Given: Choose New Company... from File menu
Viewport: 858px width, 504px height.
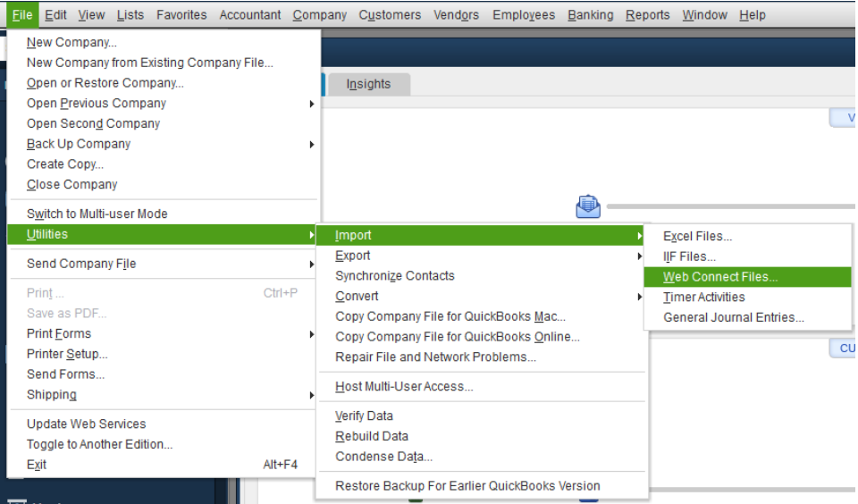Looking at the screenshot, I should 163,42.
